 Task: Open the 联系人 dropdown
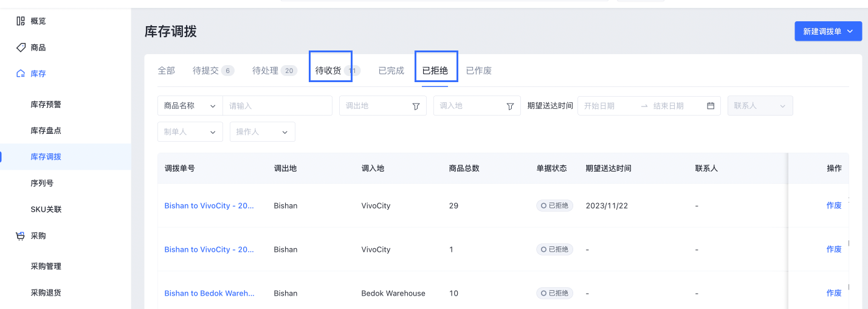[x=760, y=106]
